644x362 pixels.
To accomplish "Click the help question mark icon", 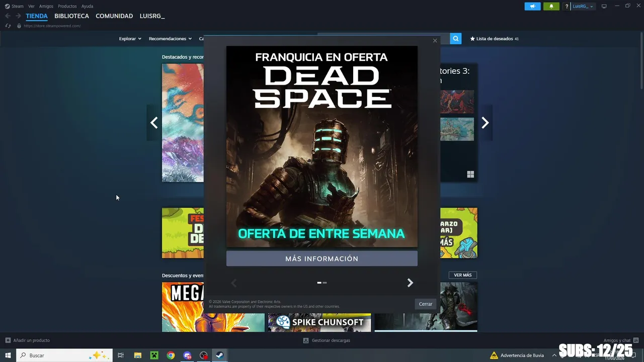I will click(x=567, y=7).
